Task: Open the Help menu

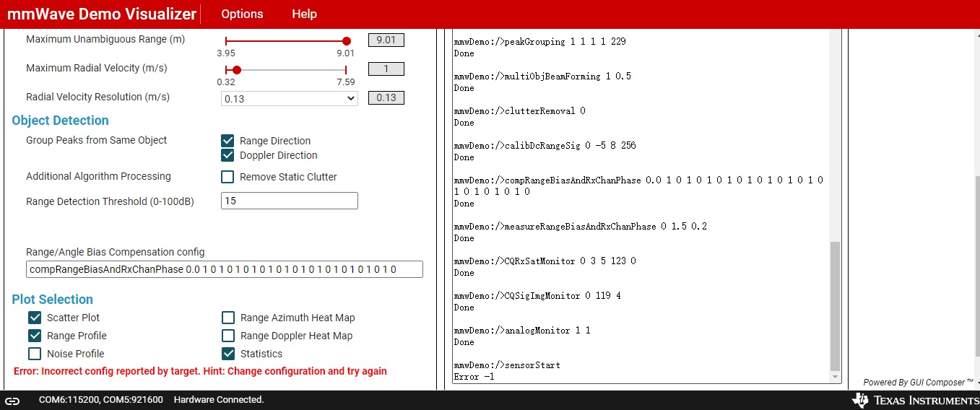Action: tap(304, 14)
